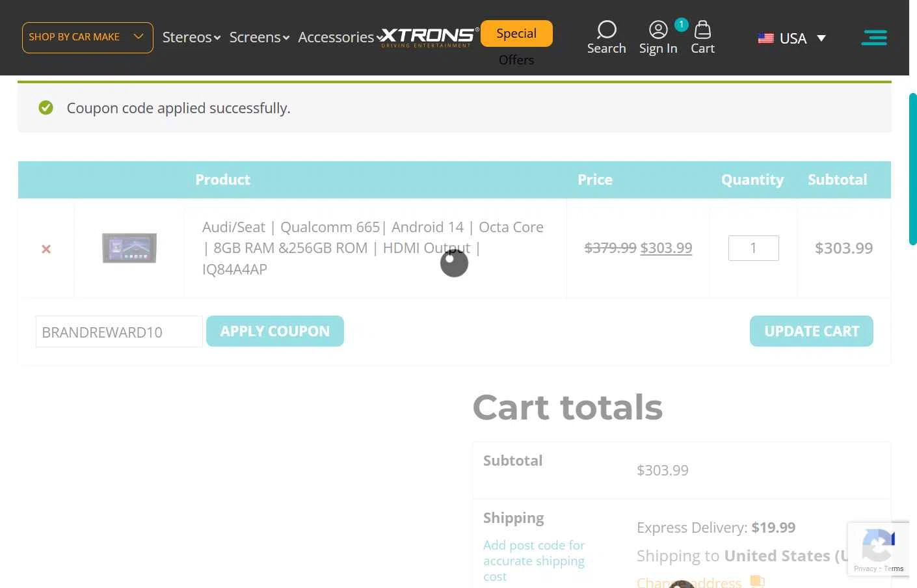
Task: Click the cart item count badge
Action: click(681, 25)
